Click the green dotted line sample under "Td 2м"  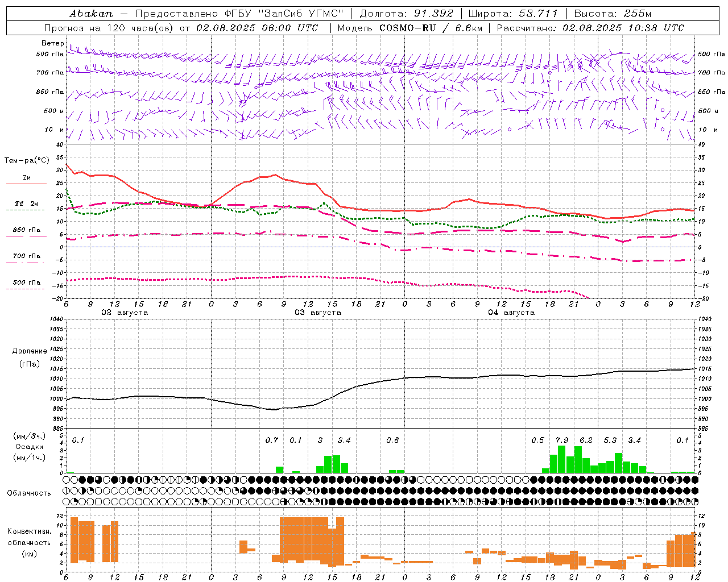click(25, 210)
